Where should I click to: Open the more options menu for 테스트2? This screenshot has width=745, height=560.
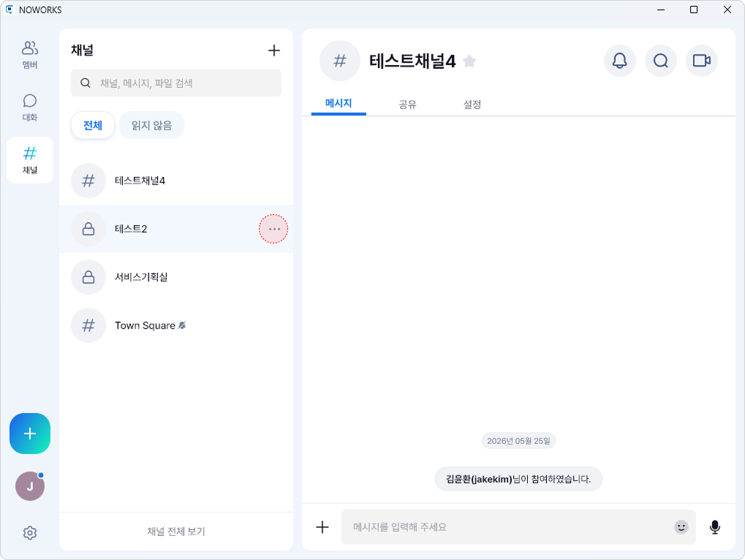[x=273, y=229]
